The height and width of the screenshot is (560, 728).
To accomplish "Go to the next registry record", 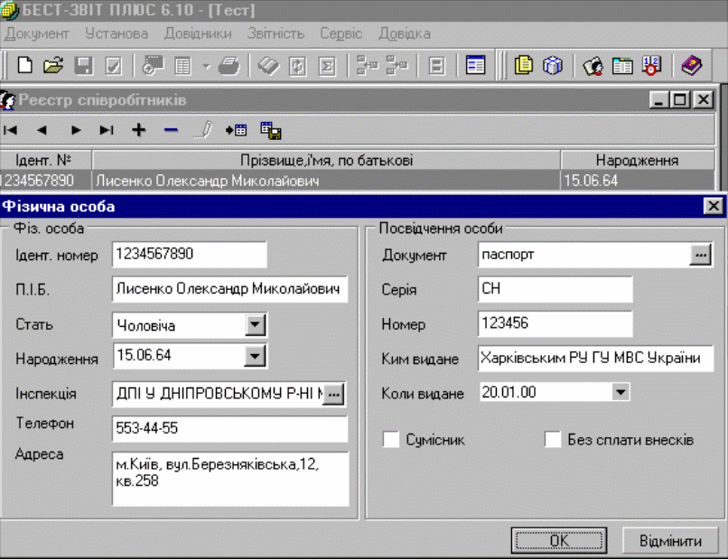I will pyautogui.click(x=76, y=130).
